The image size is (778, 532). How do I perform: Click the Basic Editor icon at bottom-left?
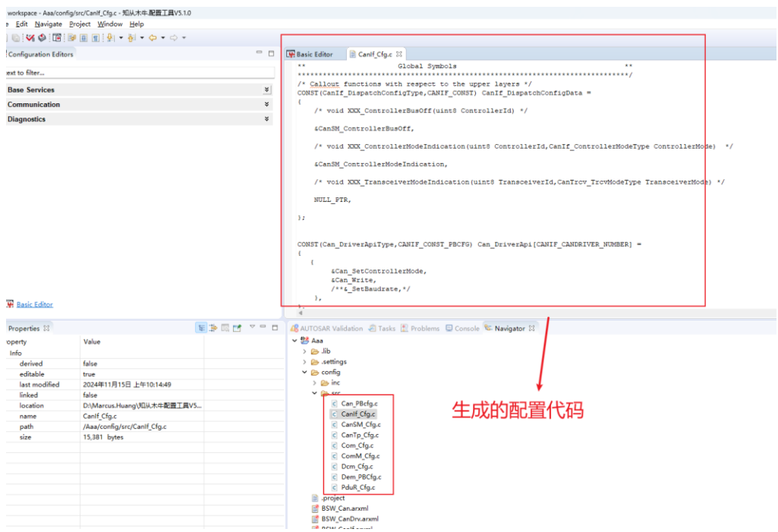[x=10, y=304]
